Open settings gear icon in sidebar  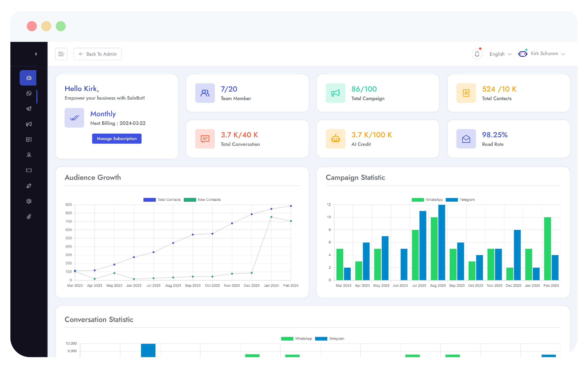tap(29, 201)
